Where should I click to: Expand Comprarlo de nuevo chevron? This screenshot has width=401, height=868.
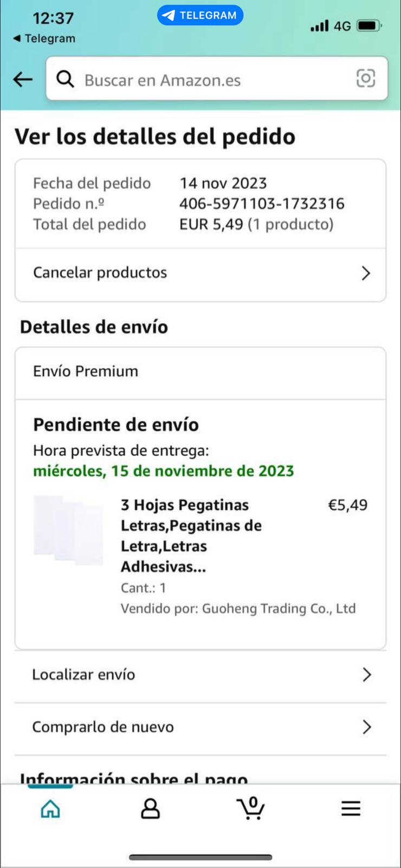[366, 726]
